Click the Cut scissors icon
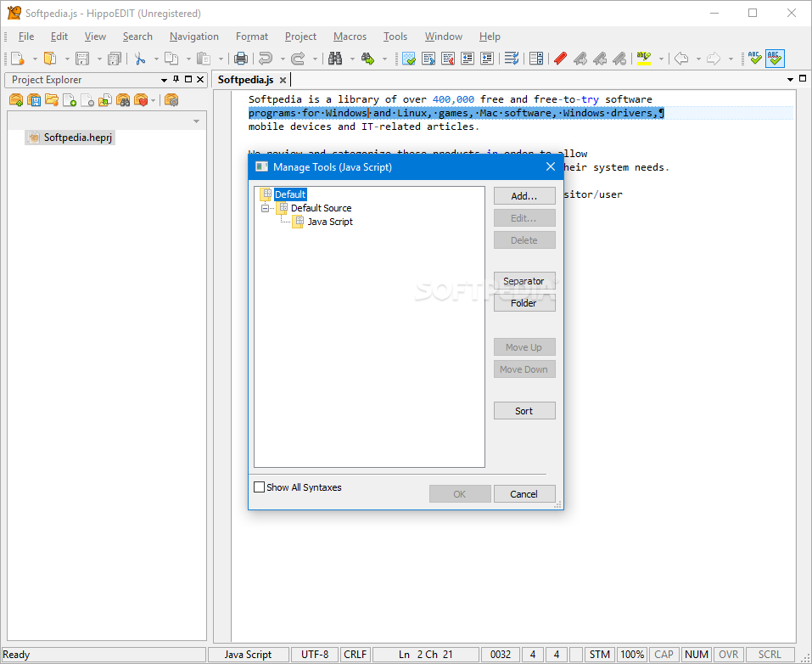812x664 pixels. [139, 59]
